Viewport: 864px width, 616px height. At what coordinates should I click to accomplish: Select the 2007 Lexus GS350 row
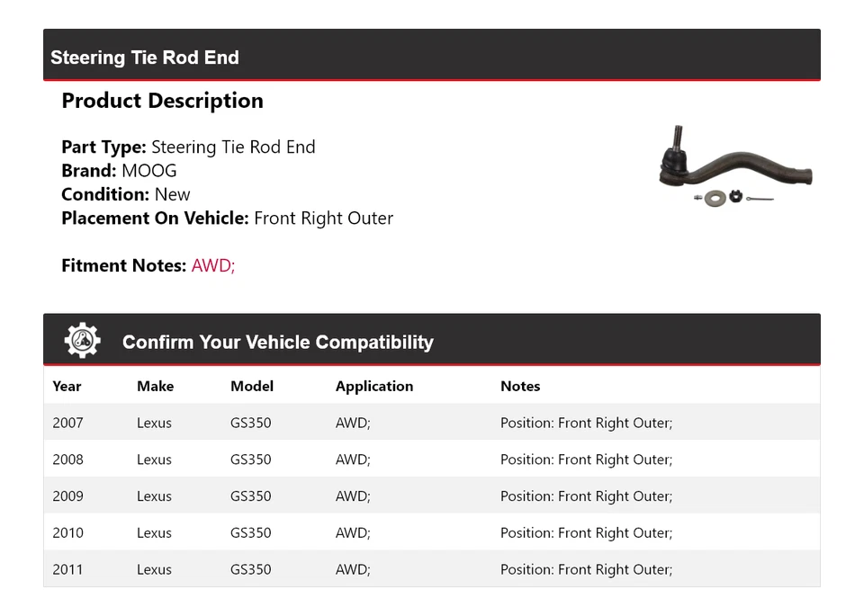point(432,423)
